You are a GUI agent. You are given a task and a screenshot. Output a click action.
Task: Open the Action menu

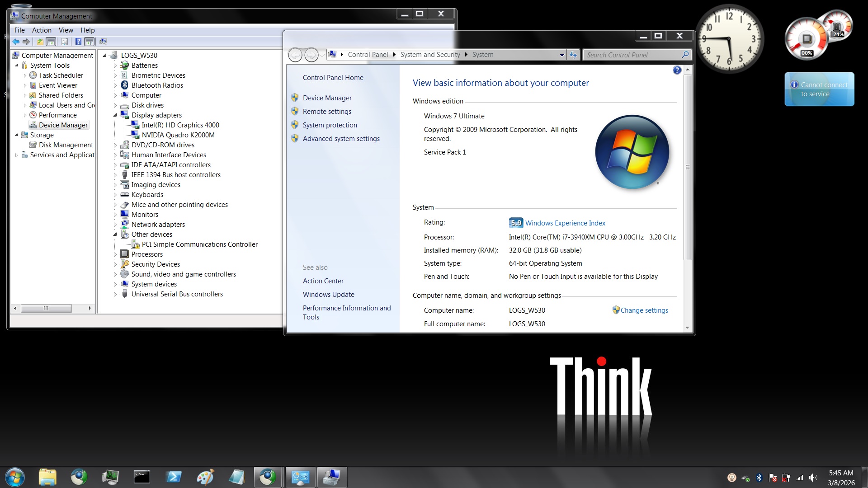pyautogui.click(x=42, y=30)
